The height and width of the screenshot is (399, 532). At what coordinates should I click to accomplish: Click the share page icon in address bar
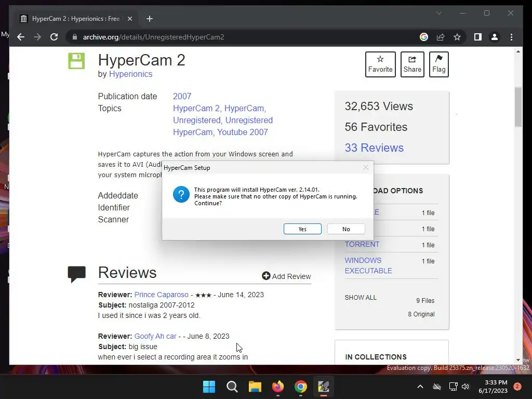click(441, 37)
